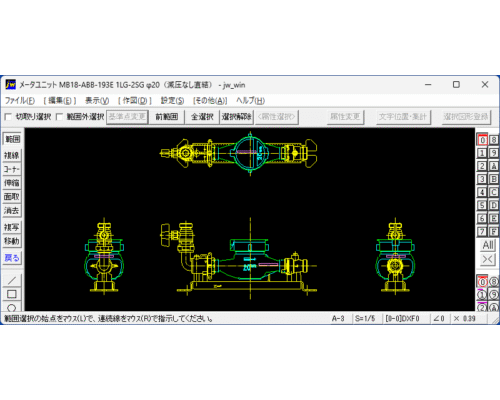Click the S=1/5 scale in status bar
This screenshot has width=500, height=400.
366,319
